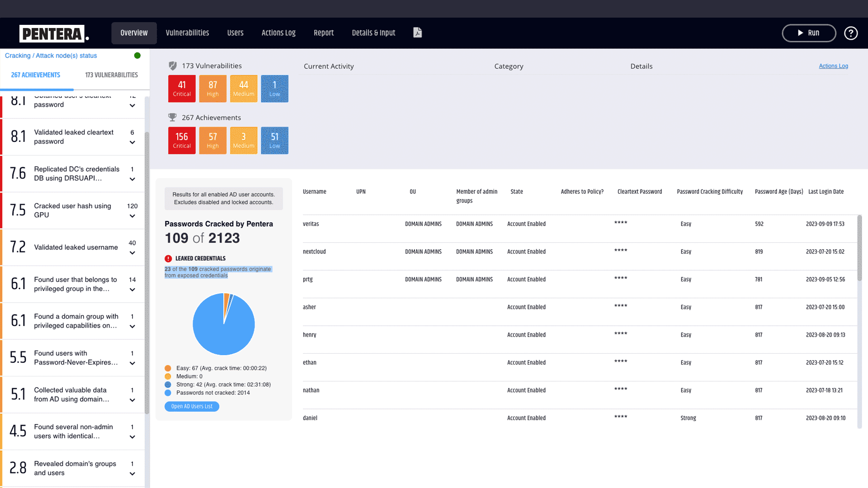Open the help question mark icon
The image size is (868, 488).
tap(850, 33)
